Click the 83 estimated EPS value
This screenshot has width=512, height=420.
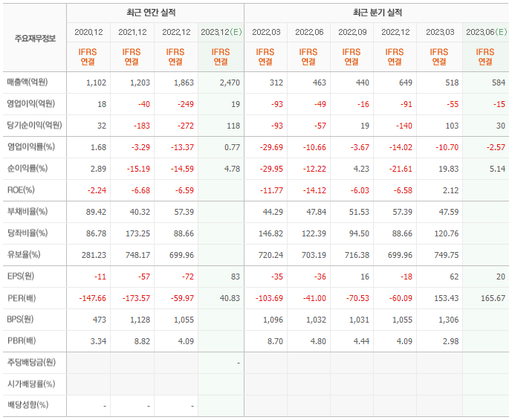point(236,277)
